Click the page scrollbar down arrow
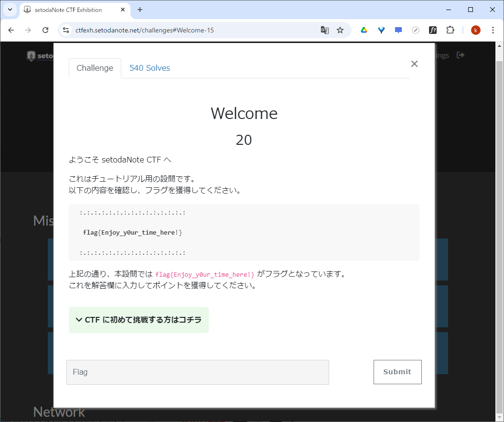Image resolution: width=504 pixels, height=422 pixels. [x=500, y=417]
